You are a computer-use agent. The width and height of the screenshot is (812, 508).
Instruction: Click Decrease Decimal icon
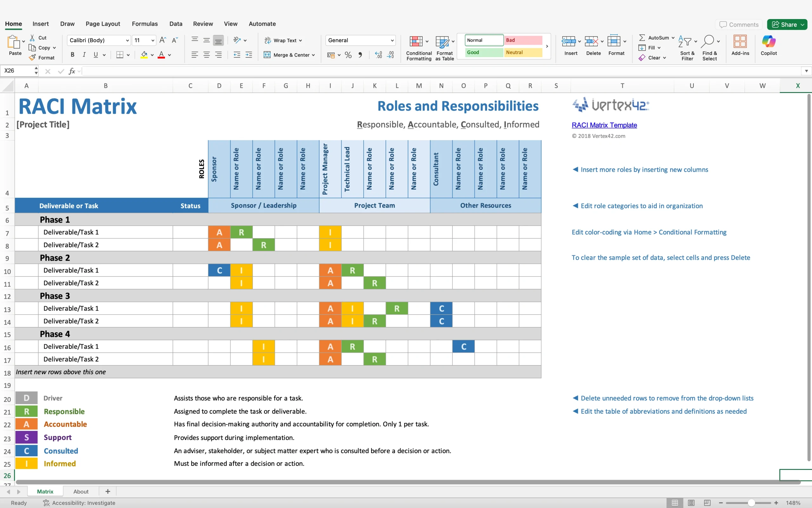(390, 55)
